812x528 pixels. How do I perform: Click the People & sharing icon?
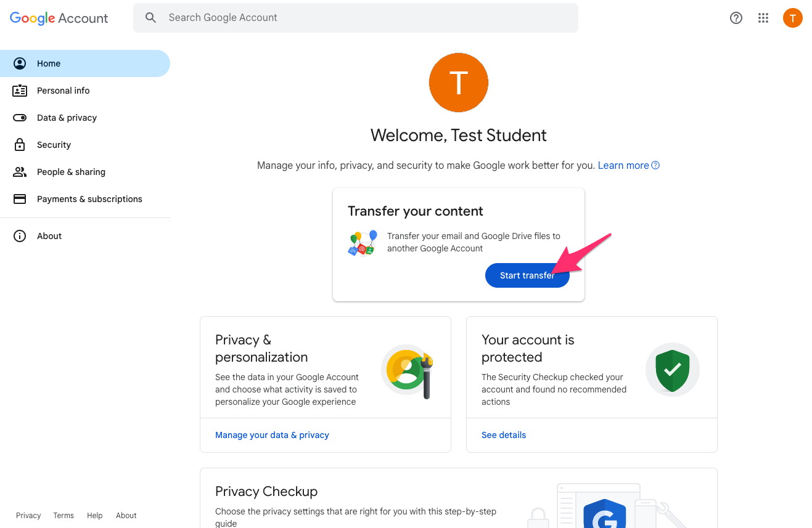(x=20, y=172)
